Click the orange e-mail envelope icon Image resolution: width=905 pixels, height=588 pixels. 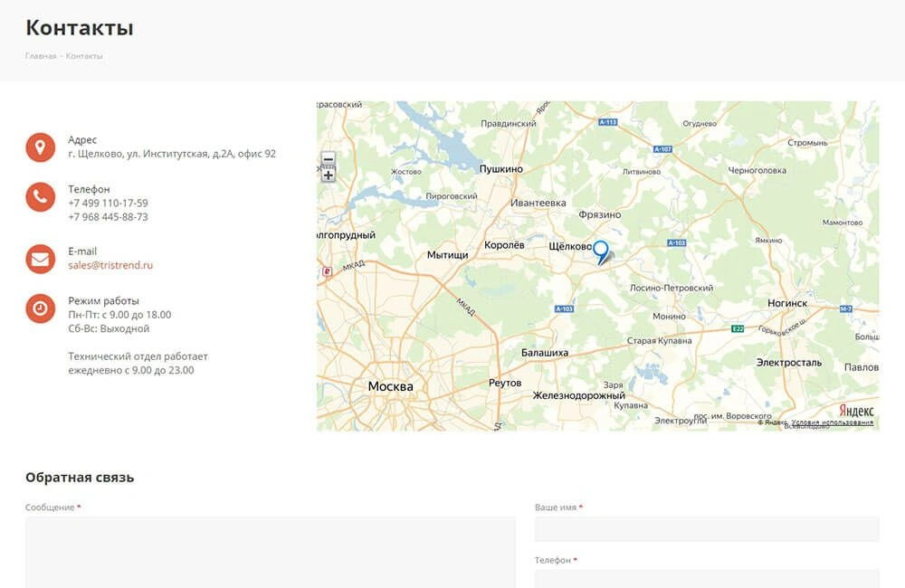click(40, 259)
